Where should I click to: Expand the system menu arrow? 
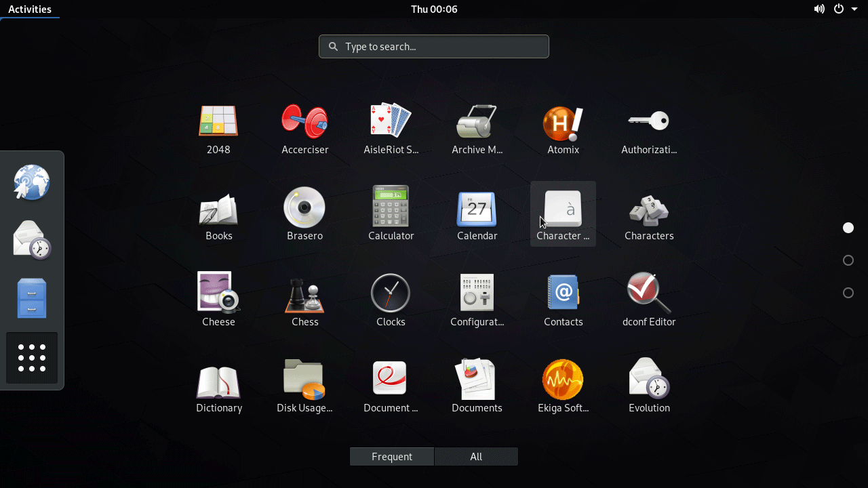click(854, 9)
